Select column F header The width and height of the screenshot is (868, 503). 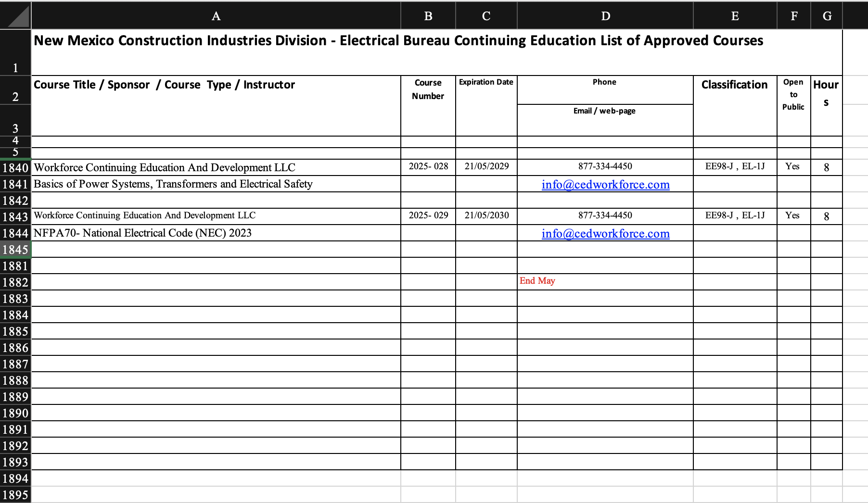pos(794,16)
